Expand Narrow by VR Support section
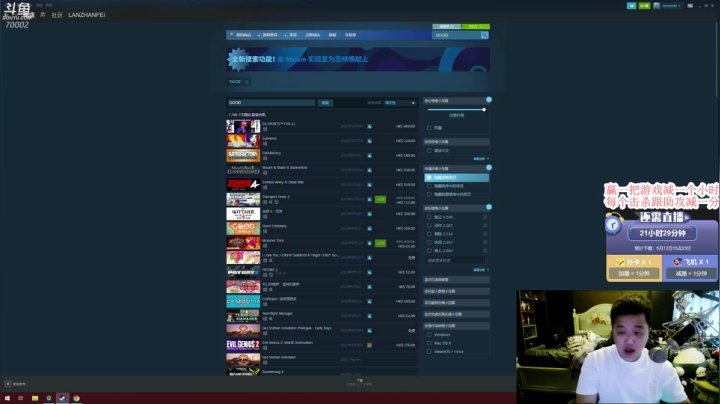 (456, 314)
